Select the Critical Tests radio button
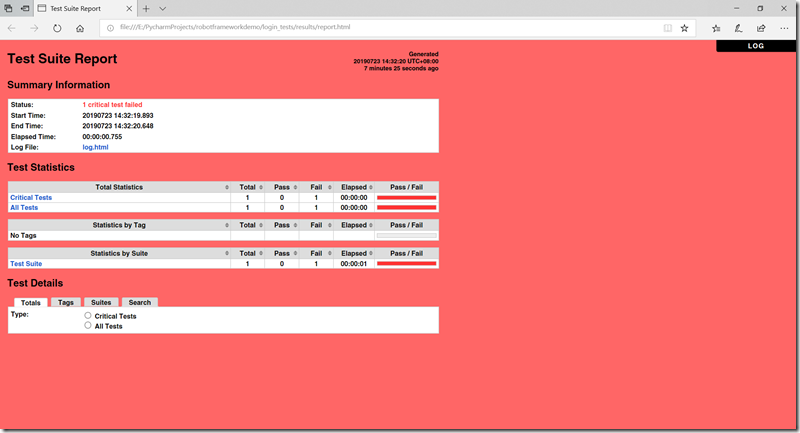 coord(88,316)
